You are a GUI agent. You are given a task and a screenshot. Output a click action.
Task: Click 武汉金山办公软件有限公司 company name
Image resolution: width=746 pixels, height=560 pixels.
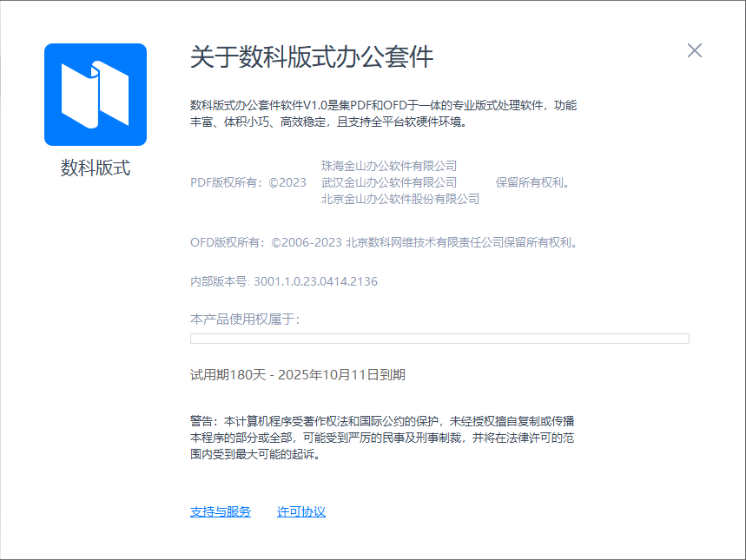(x=389, y=182)
